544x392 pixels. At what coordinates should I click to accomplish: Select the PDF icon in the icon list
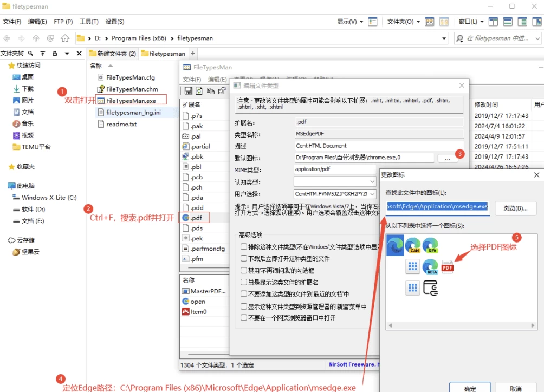tap(448, 266)
